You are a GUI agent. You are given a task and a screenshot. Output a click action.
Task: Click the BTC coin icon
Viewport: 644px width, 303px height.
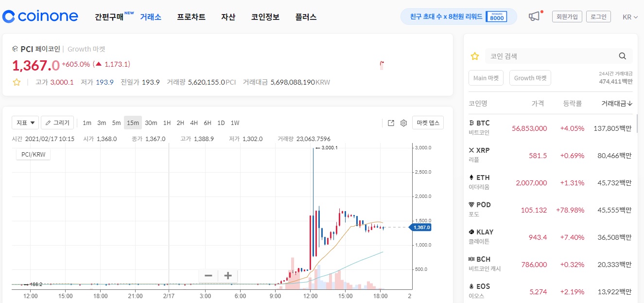pyautogui.click(x=471, y=123)
